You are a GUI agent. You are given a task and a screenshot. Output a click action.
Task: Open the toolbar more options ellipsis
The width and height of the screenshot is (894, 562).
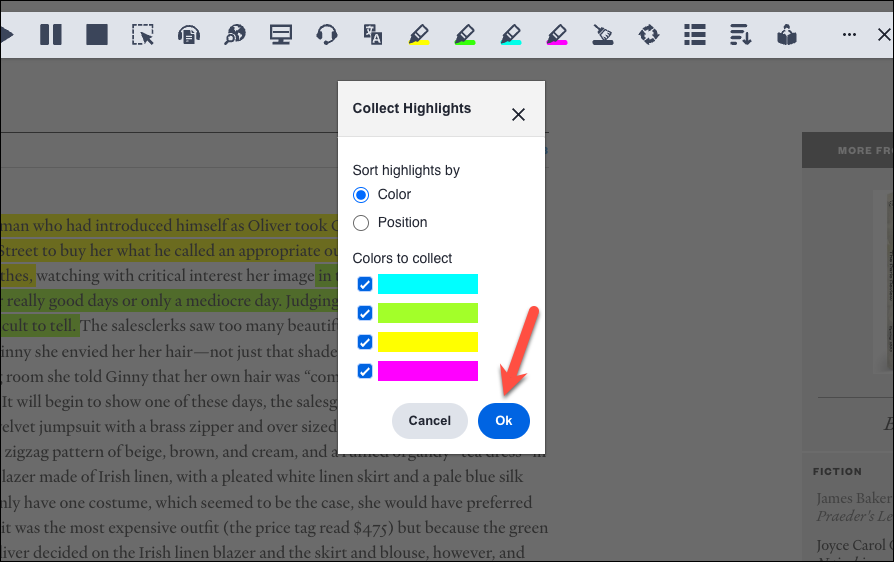pyautogui.click(x=849, y=35)
